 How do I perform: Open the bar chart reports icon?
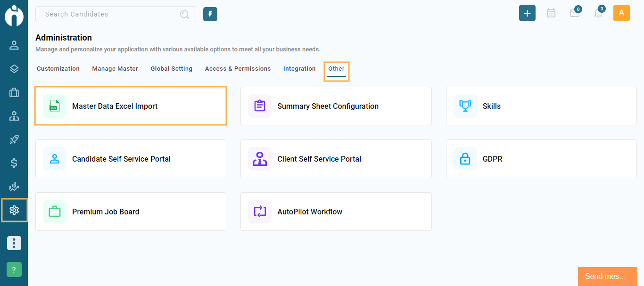coord(14,187)
